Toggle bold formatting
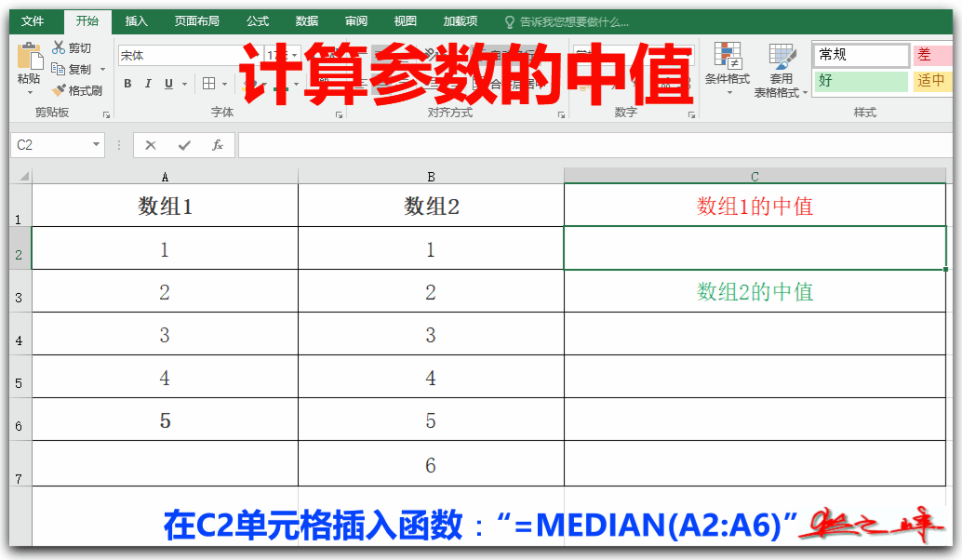 click(x=127, y=83)
